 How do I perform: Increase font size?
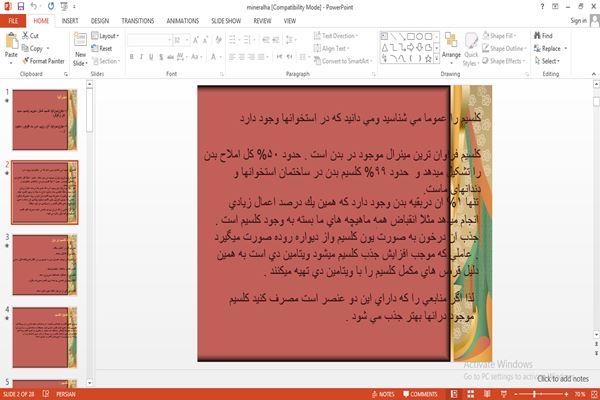tap(196, 40)
